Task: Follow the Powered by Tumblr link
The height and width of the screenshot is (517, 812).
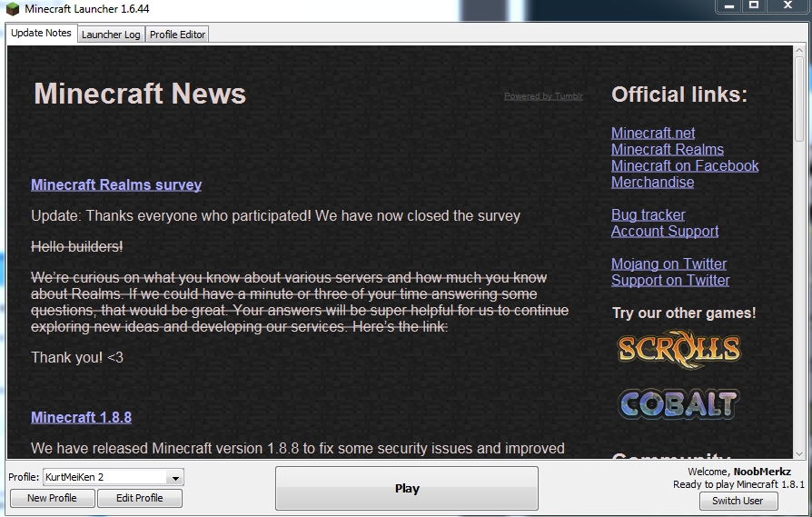Action: [x=543, y=96]
